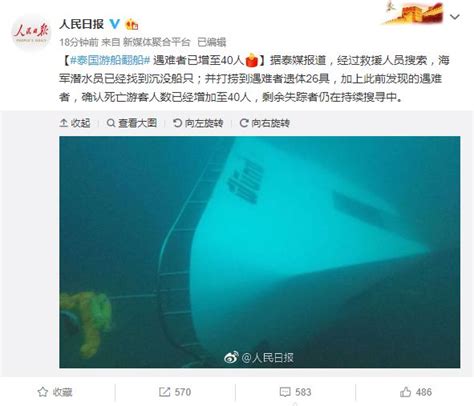Open the post options chevron menu
This screenshot has width=474, height=406.
pyautogui.click(x=455, y=16)
